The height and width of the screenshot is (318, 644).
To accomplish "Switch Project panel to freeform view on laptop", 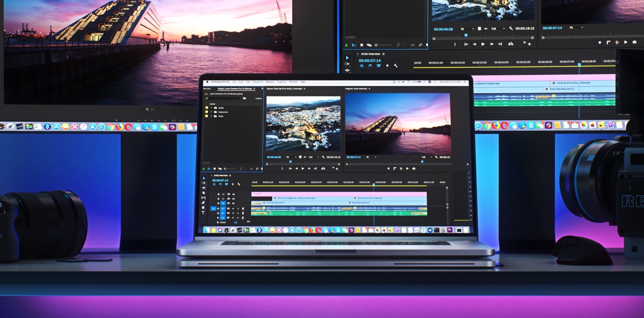I will (x=220, y=169).
